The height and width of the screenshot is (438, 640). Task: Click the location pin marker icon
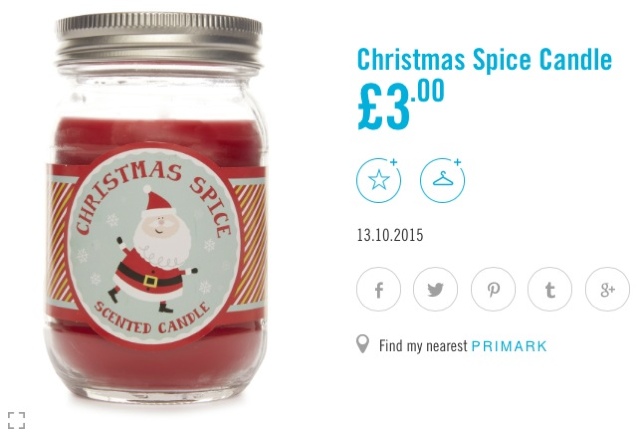tap(362, 344)
